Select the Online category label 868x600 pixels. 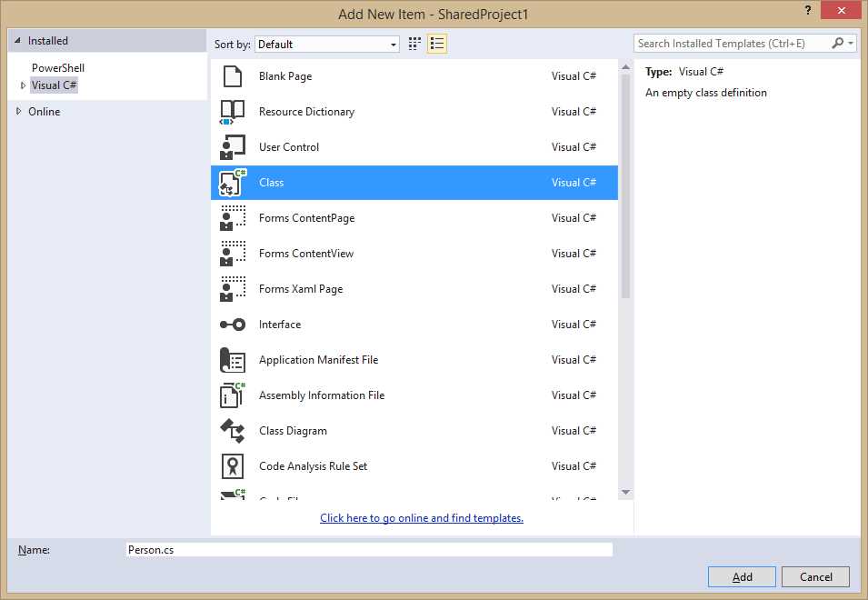pyautogui.click(x=45, y=111)
